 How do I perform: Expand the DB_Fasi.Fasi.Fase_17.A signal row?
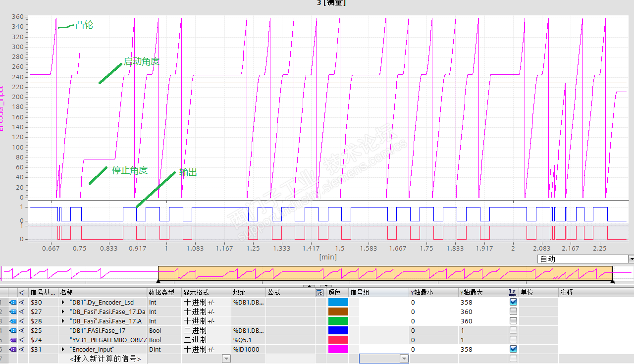point(63,321)
